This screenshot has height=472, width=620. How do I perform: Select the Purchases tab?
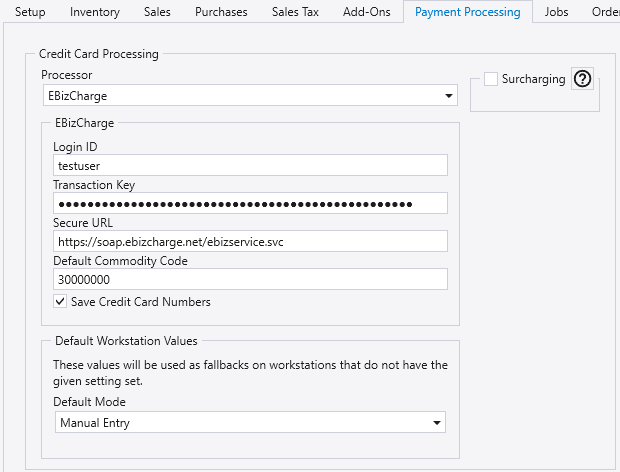click(222, 12)
